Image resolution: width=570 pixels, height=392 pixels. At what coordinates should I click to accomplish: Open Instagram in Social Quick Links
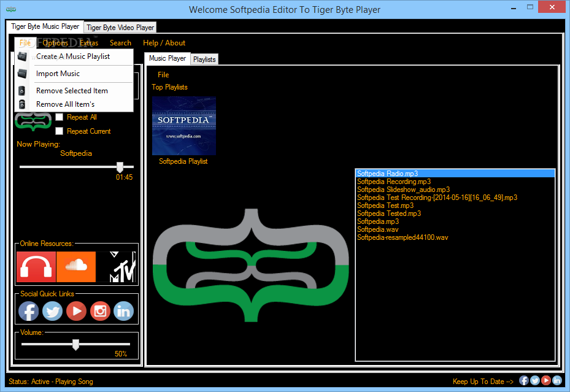click(x=100, y=312)
